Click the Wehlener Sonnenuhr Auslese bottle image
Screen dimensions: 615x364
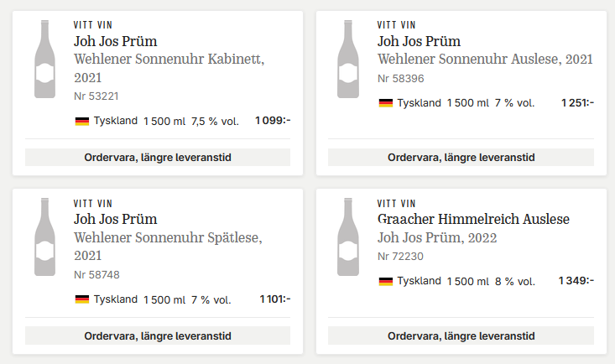point(348,59)
